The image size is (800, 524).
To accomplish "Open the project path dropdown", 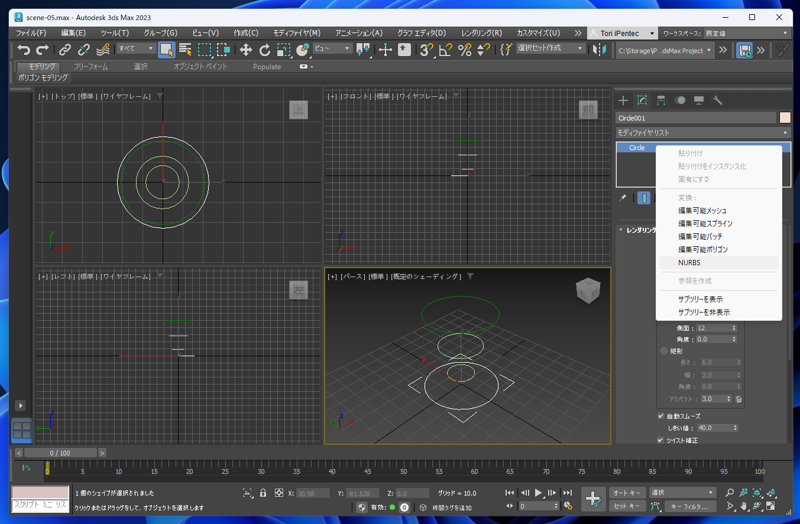I will [665, 51].
